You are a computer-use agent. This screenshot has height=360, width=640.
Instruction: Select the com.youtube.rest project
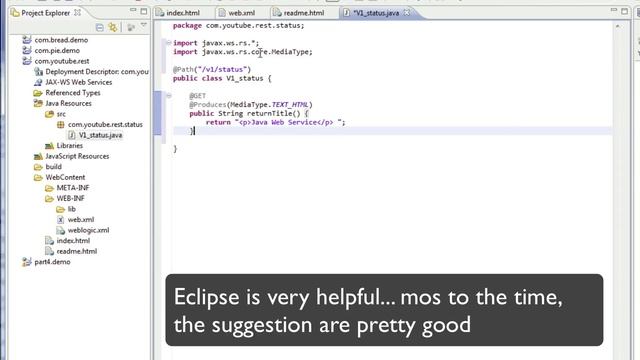pos(62,61)
